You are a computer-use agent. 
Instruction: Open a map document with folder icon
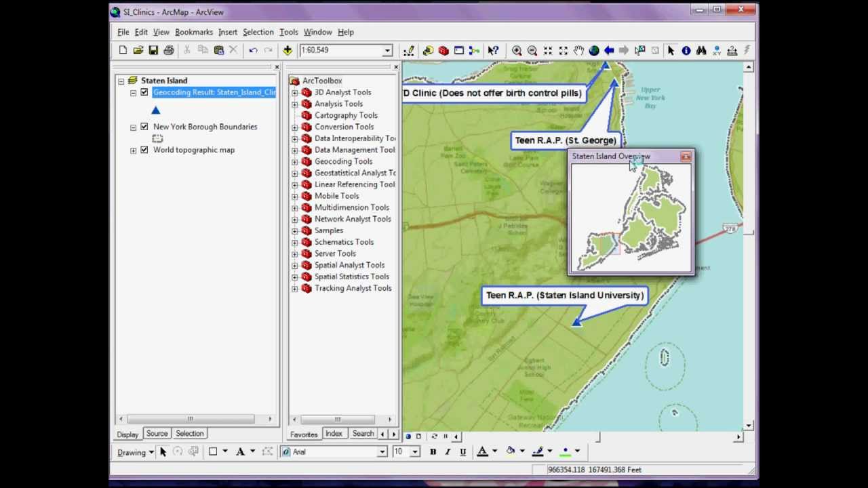[138, 50]
